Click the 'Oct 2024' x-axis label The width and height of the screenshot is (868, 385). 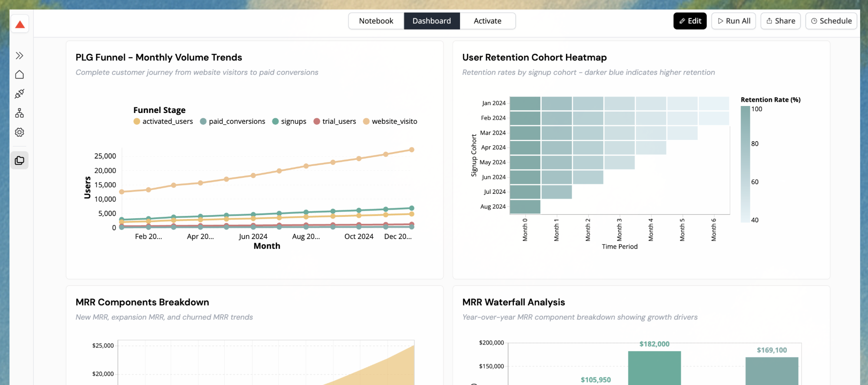point(359,236)
